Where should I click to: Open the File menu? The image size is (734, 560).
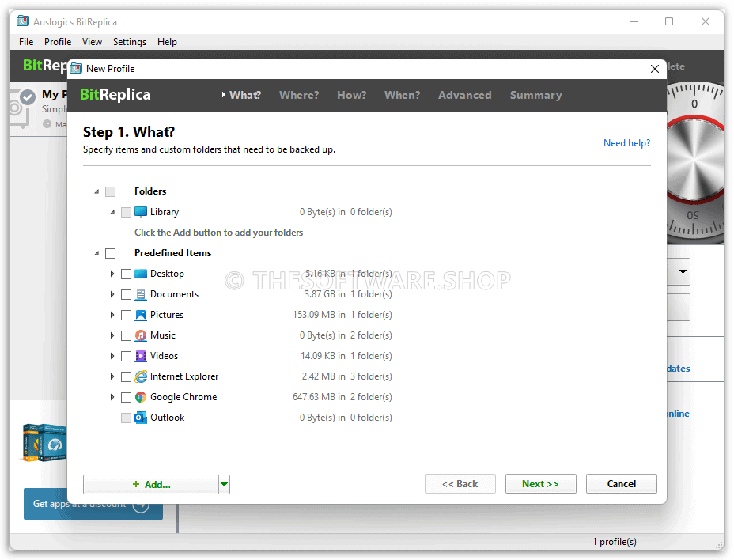(26, 42)
